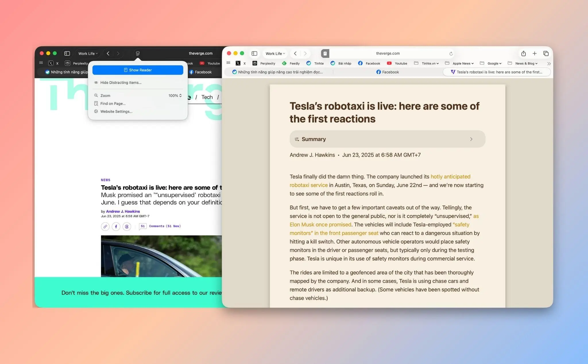Open the Feedly bookmark in right window
588x364 pixels.
pyautogui.click(x=291, y=63)
